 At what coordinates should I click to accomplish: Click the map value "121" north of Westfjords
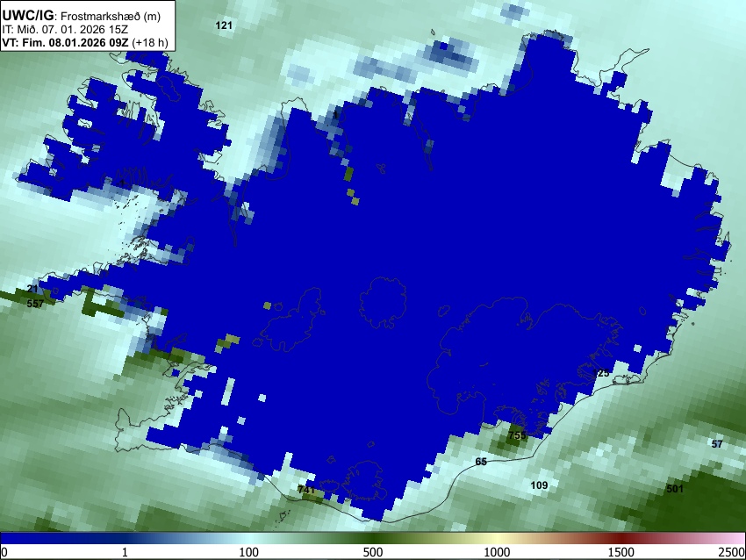[x=224, y=25]
